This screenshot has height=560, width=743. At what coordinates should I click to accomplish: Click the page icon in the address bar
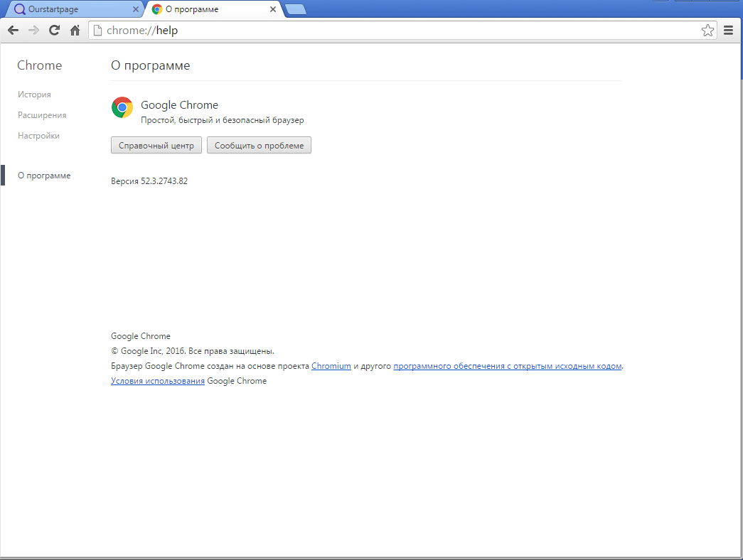98,31
